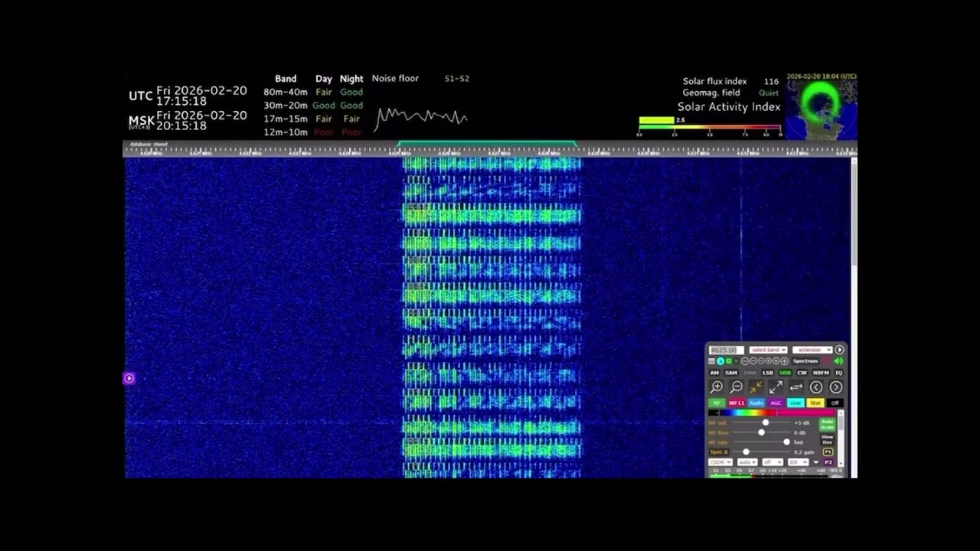The width and height of the screenshot is (980, 551).
Task: Click the WF ceil slider handle
Action: pyautogui.click(x=766, y=422)
